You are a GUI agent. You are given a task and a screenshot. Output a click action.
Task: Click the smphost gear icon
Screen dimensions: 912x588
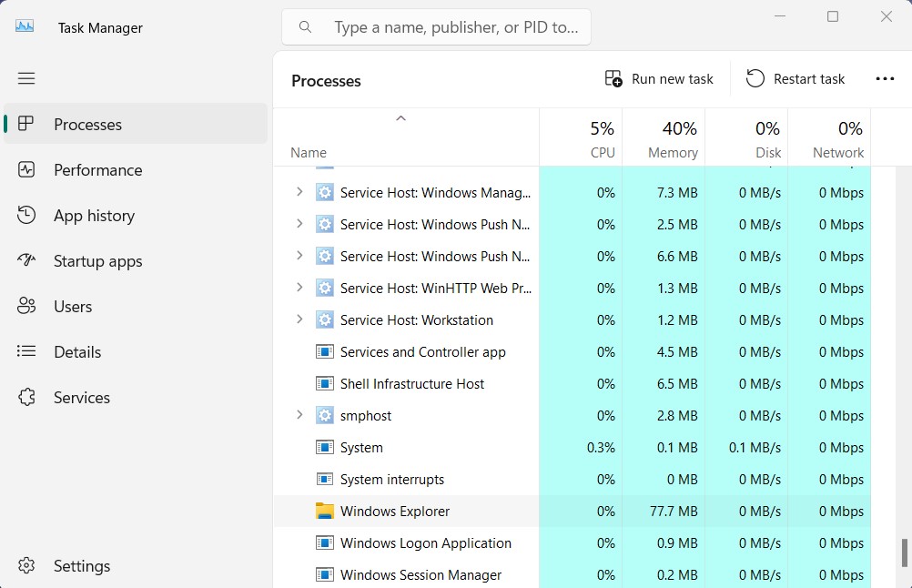pyautogui.click(x=325, y=415)
